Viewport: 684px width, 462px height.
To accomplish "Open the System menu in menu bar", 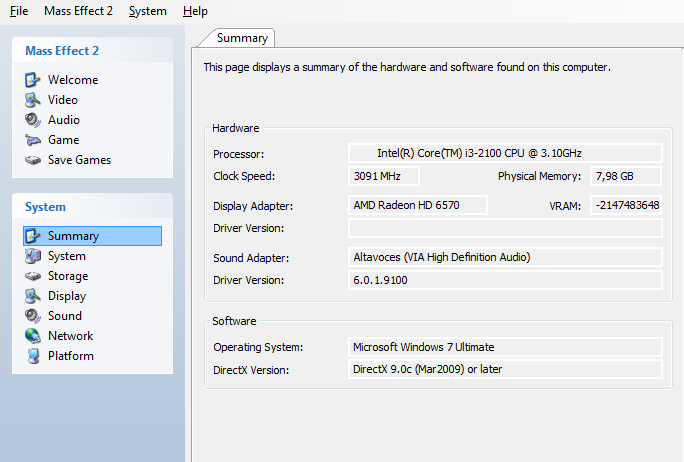I will (148, 11).
